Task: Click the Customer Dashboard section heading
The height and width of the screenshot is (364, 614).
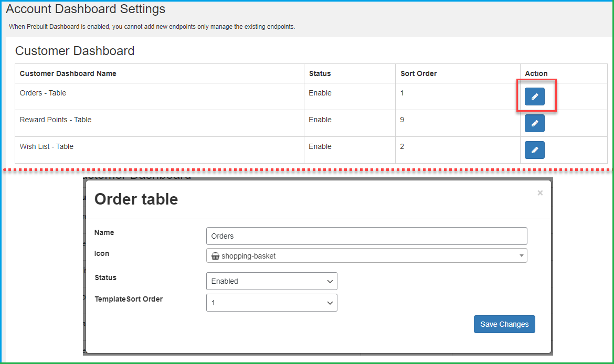Action: [x=75, y=51]
